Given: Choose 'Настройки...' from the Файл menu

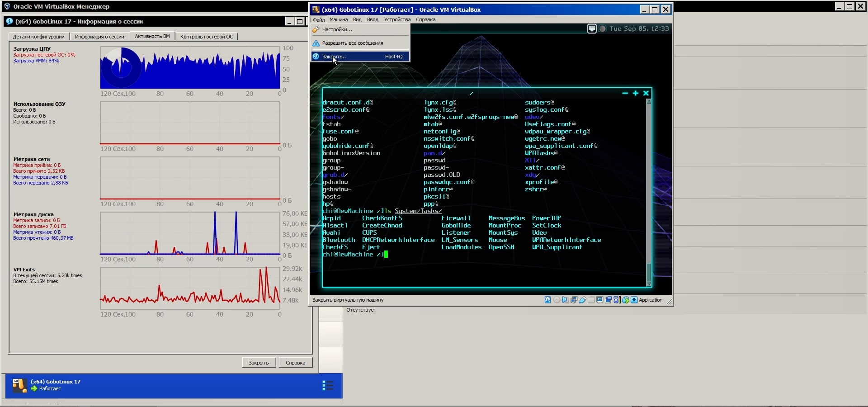Looking at the screenshot, I should 337,29.
